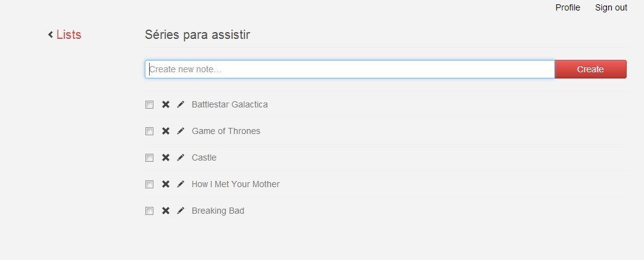Image resolution: width=644 pixels, height=260 pixels.
Task: Click pencil icon next to Castle
Action: (181, 157)
